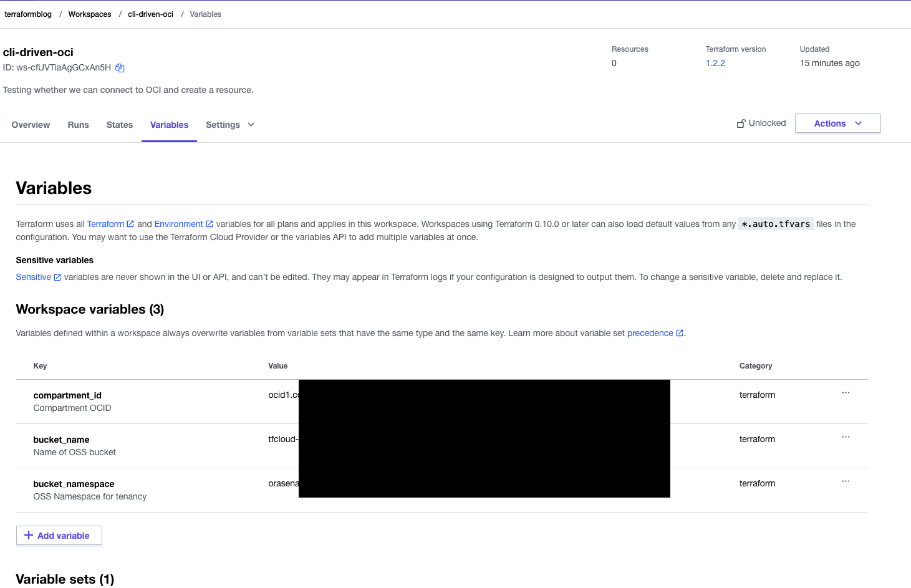Click the plus icon on Add variable
Image resolution: width=911 pixels, height=588 pixels.
pyautogui.click(x=29, y=535)
